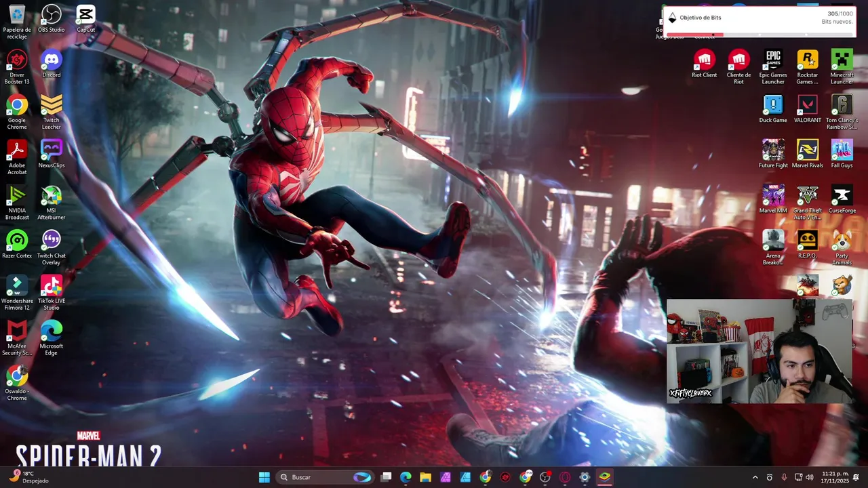The height and width of the screenshot is (488, 868).
Task: Open the volume speaker tray icon
Action: click(x=809, y=477)
